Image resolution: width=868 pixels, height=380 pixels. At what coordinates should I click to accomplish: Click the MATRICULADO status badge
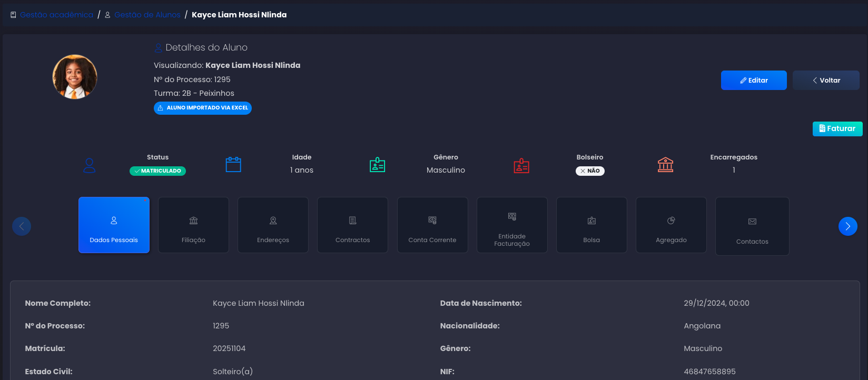point(157,171)
